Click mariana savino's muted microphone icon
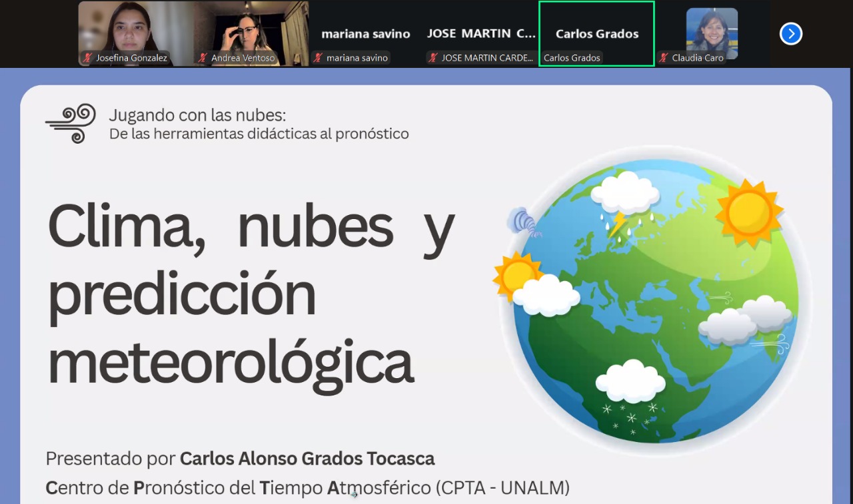This screenshot has height=504, width=853. point(319,58)
